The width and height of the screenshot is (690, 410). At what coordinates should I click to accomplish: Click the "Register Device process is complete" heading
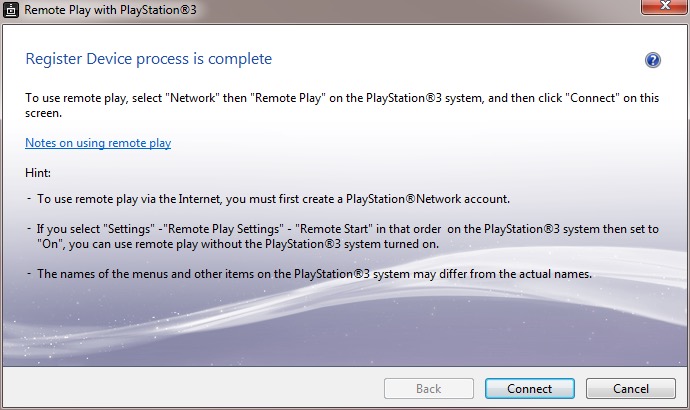coord(149,59)
